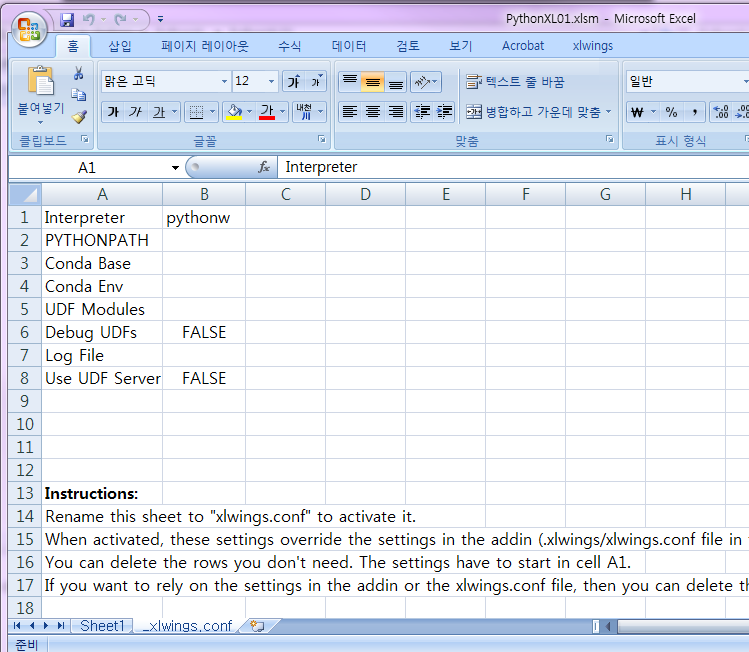Align text to the bottom

point(396,82)
